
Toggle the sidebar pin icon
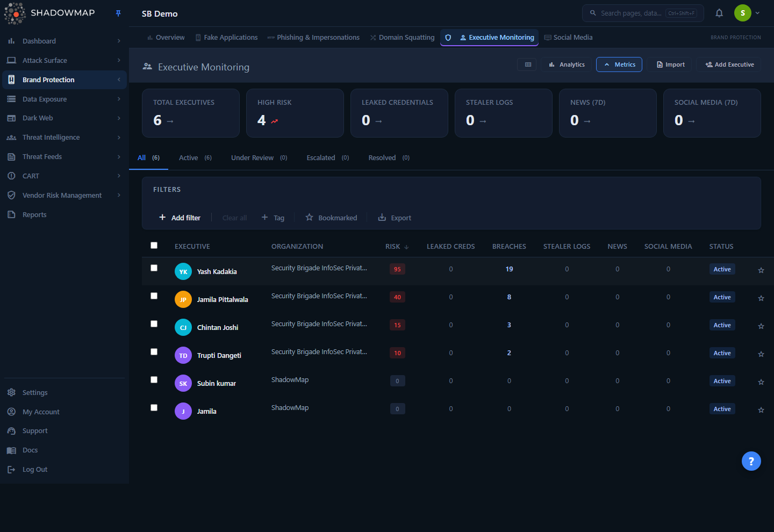click(118, 13)
